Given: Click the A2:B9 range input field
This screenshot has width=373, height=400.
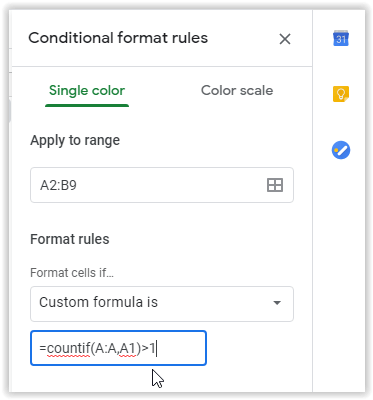Looking at the screenshot, I should click(162, 185).
